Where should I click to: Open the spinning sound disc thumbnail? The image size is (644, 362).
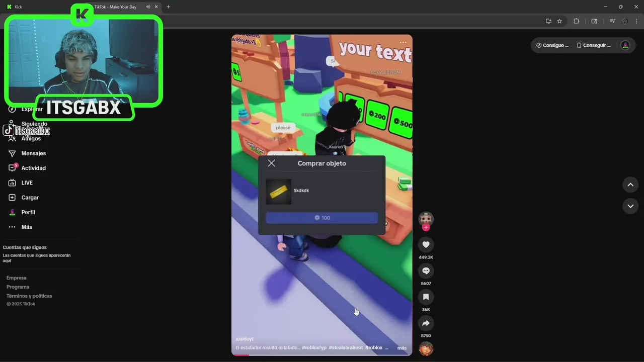tap(426, 348)
